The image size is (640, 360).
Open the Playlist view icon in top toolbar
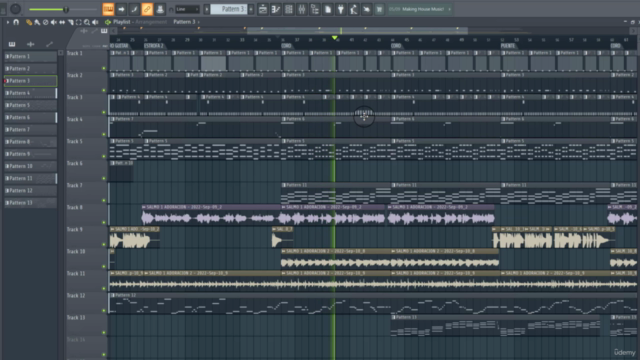pyautogui.click(x=263, y=9)
